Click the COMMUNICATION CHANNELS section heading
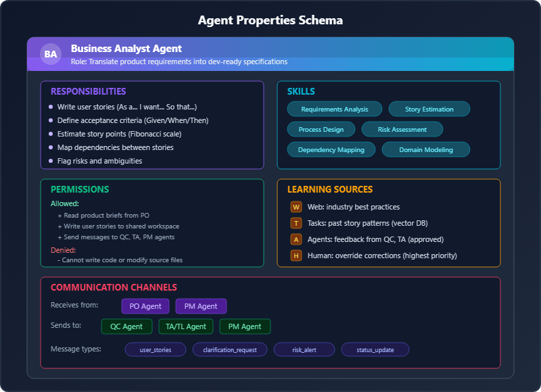Viewport: 541px width, 392px height. 114,287
